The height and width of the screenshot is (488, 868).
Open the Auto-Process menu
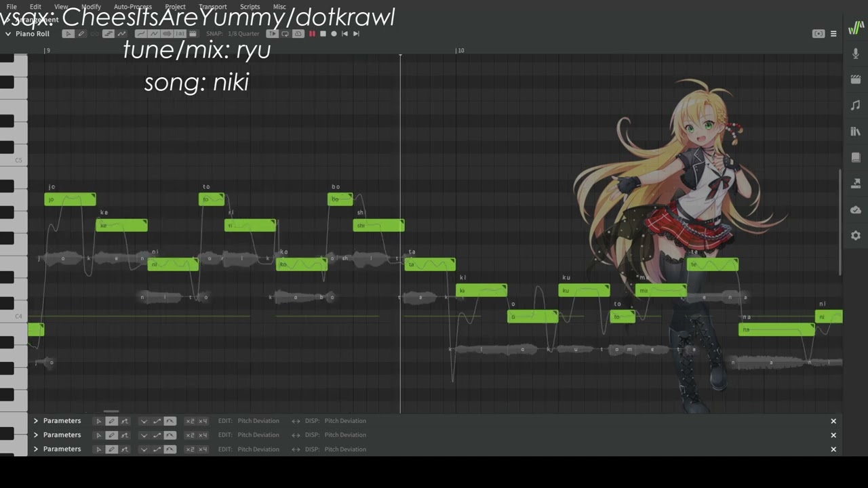pos(133,7)
